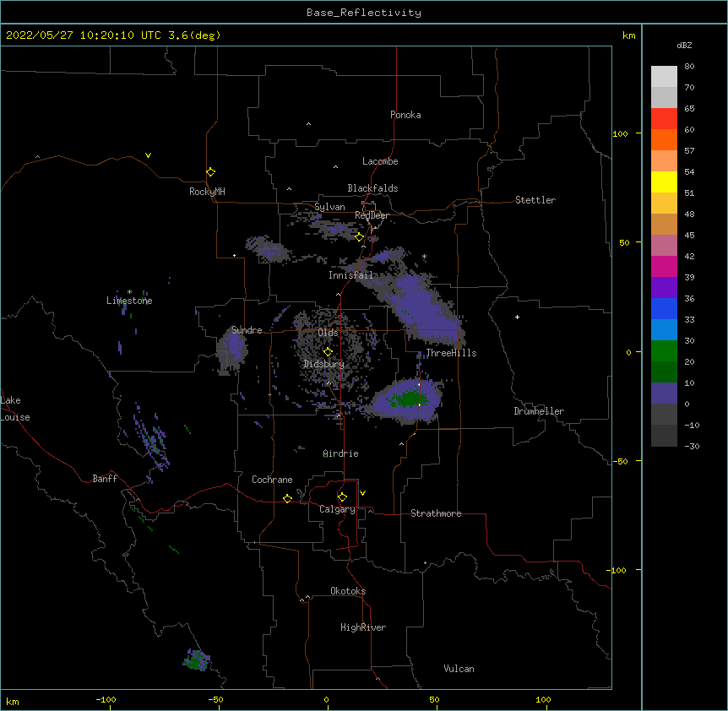
Task: Click the green-cored echo south of ThreeHills
Action: click(x=407, y=400)
